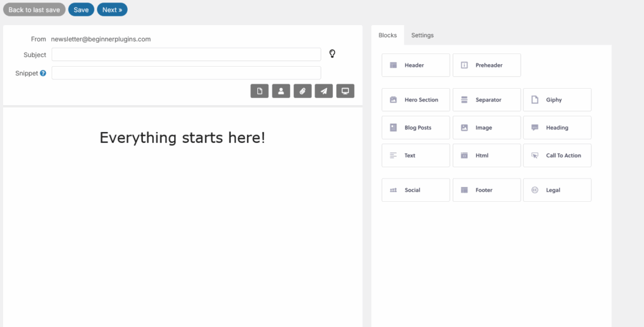This screenshot has width=644, height=327.
Task: Open the snippet help question mark
Action: click(x=43, y=73)
